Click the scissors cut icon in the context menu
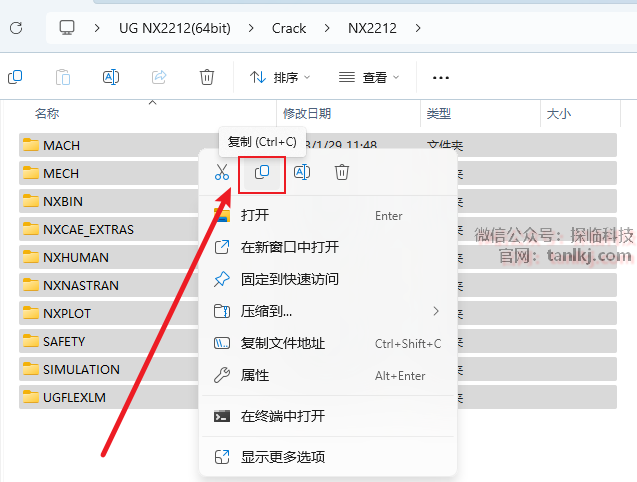 (222, 172)
